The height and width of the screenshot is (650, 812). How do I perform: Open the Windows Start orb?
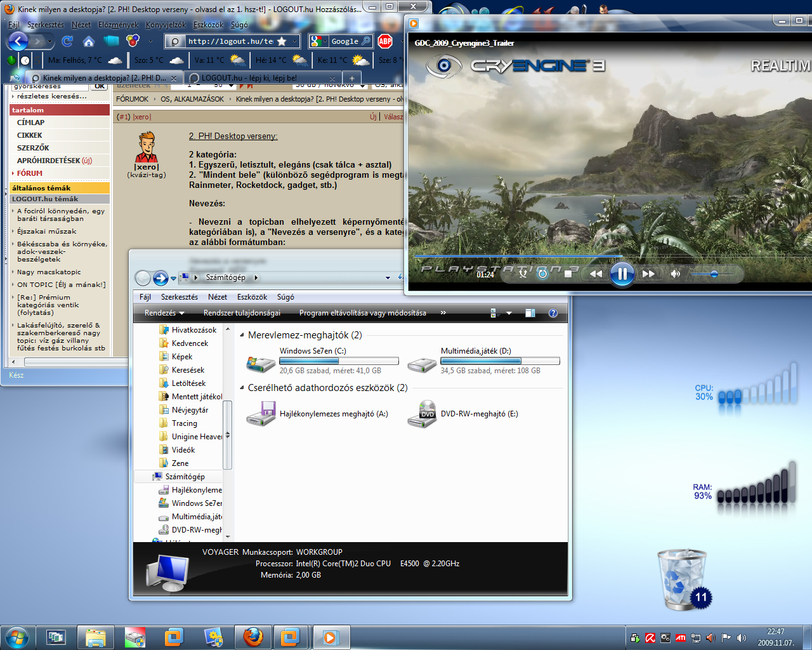click(x=17, y=637)
